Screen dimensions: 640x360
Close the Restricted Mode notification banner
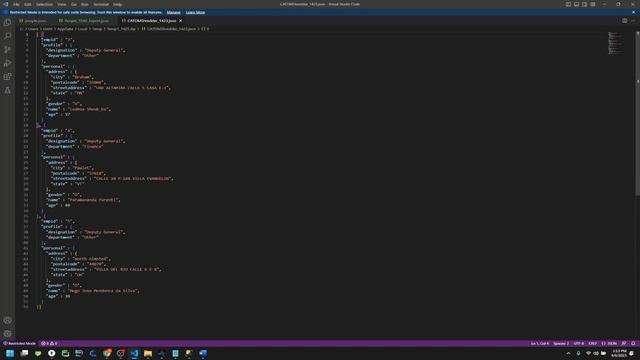[633, 12]
